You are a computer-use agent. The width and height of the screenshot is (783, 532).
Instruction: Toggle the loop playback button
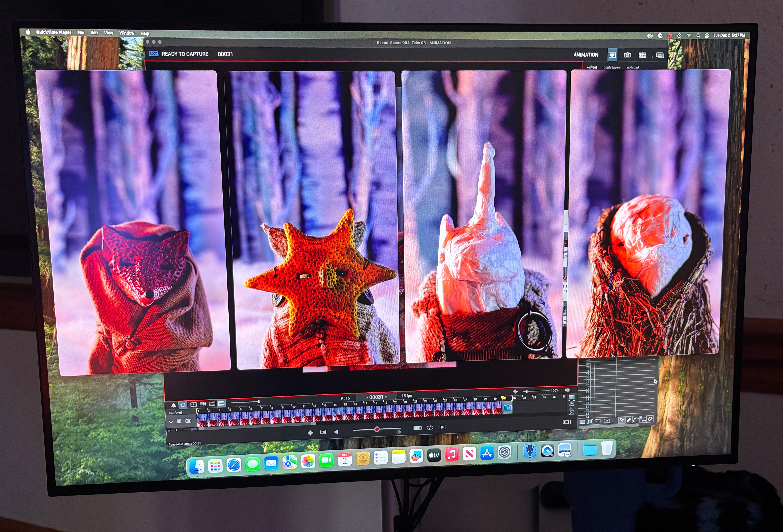click(430, 428)
